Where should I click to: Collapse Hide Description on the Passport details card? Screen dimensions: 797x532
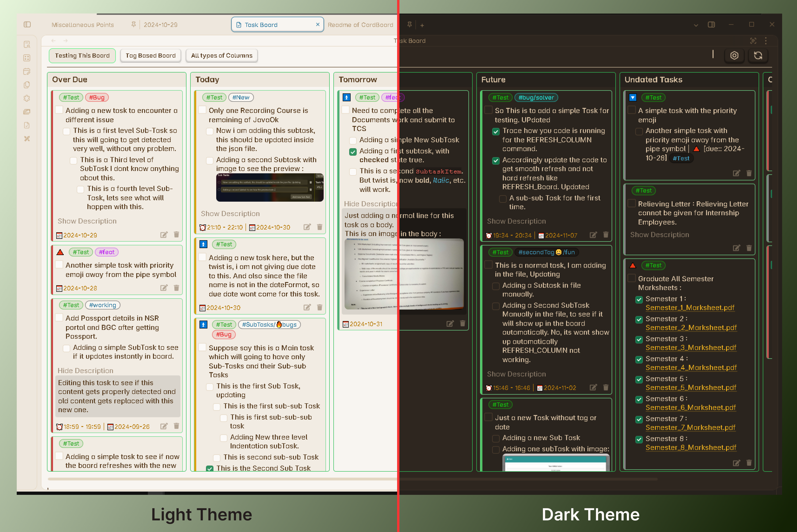(85, 371)
